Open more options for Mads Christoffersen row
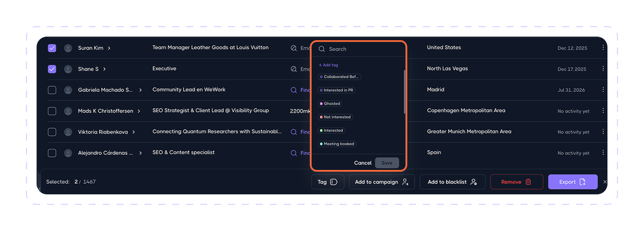644x231 pixels. [603, 111]
